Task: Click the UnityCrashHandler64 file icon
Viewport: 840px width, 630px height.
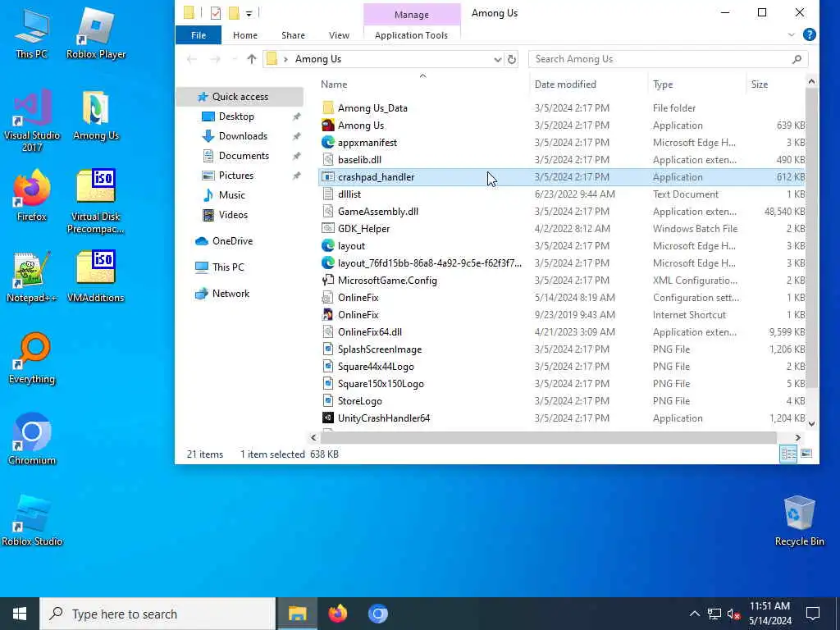Action: pos(328,418)
